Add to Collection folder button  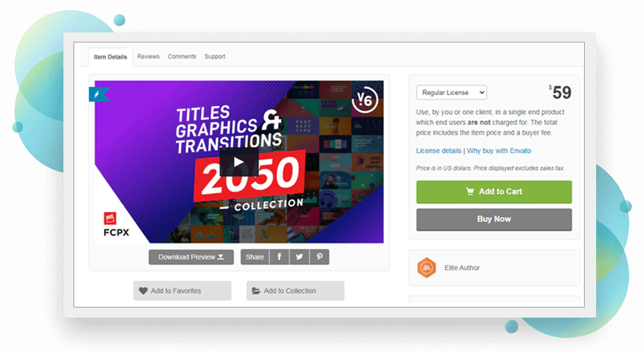coord(295,291)
